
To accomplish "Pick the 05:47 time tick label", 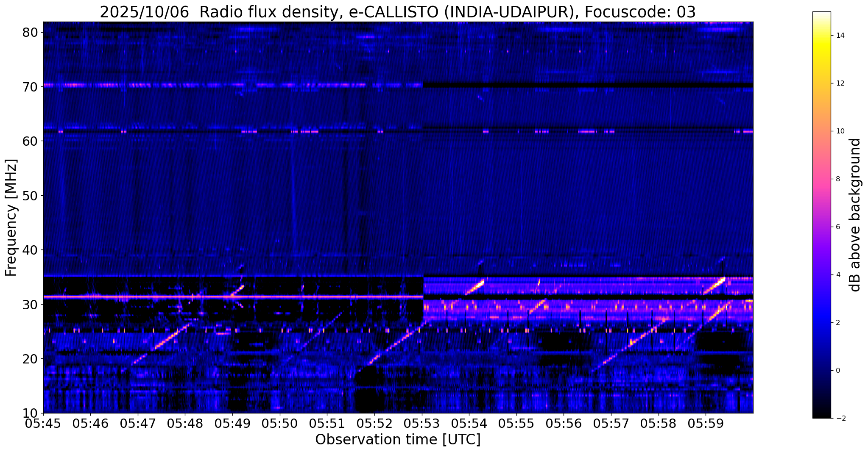I will coord(138,424).
